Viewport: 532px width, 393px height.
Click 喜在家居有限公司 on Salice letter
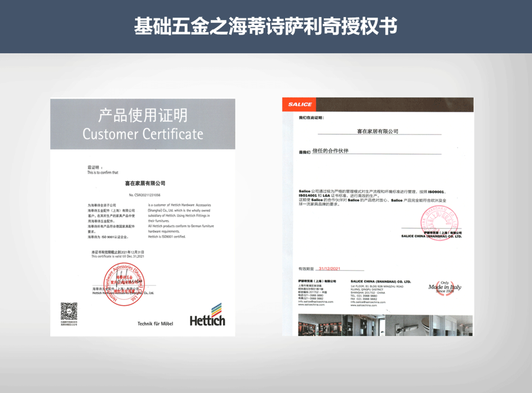point(377,131)
